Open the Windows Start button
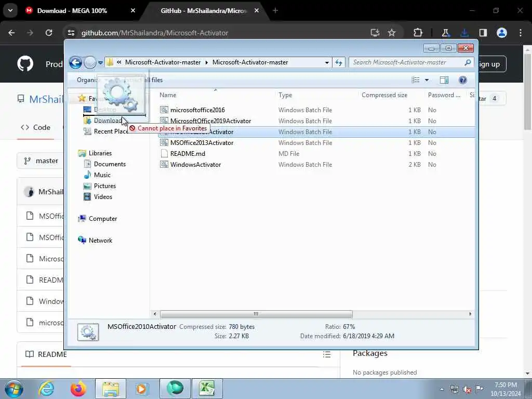532x399 pixels. 14,389
